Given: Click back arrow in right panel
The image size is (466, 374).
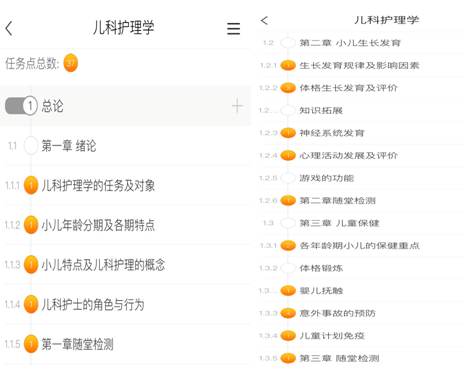Looking at the screenshot, I should tap(264, 20).
